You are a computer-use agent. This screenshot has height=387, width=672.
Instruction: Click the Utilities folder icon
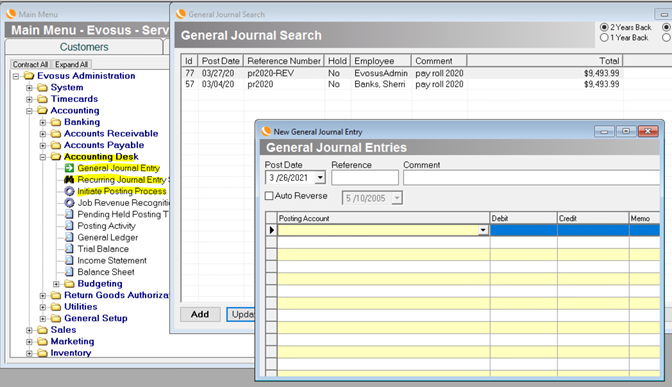point(56,307)
